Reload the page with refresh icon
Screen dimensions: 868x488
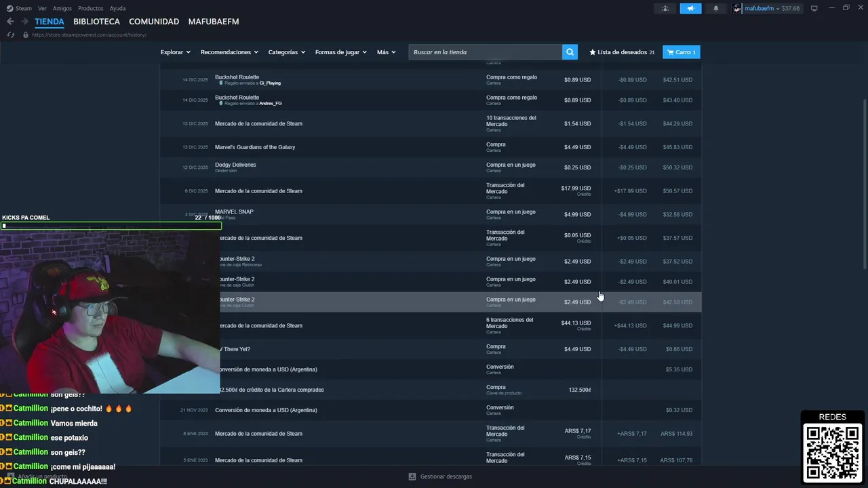(x=10, y=35)
